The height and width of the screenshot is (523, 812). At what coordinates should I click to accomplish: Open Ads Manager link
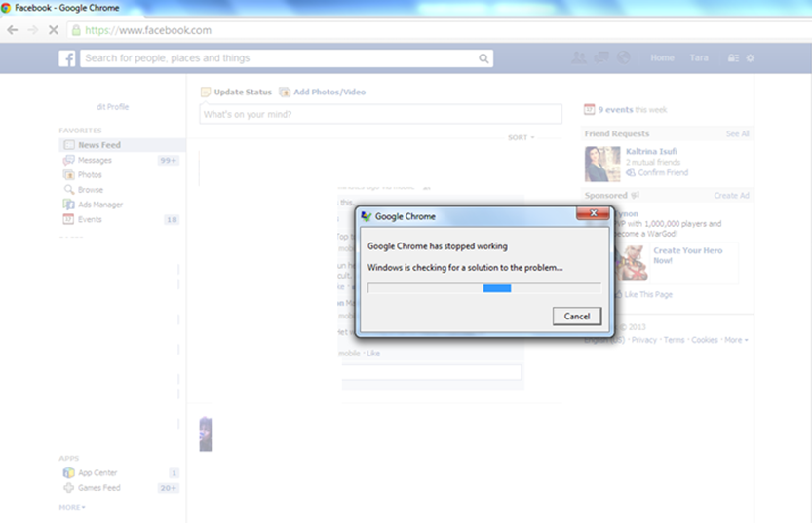[x=100, y=205]
